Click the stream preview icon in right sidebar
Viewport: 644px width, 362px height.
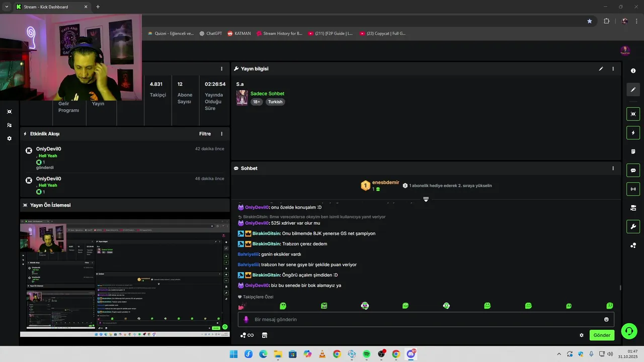(633, 114)
